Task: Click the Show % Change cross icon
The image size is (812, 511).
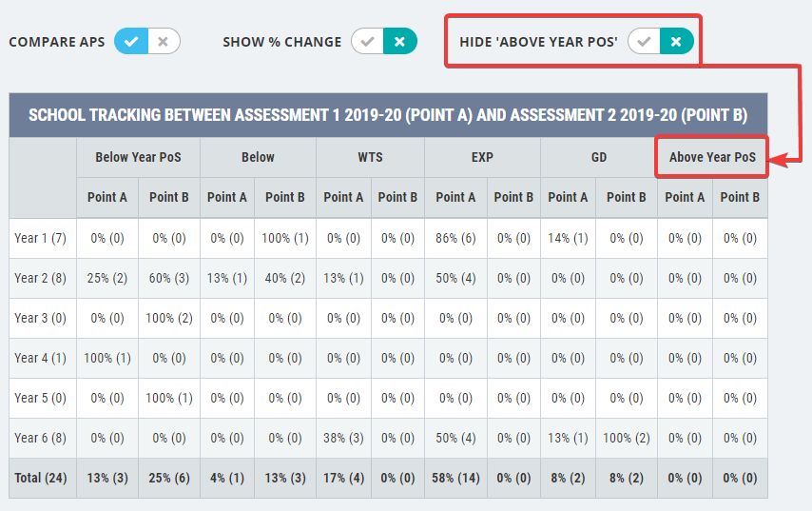Action: [399, 42]
